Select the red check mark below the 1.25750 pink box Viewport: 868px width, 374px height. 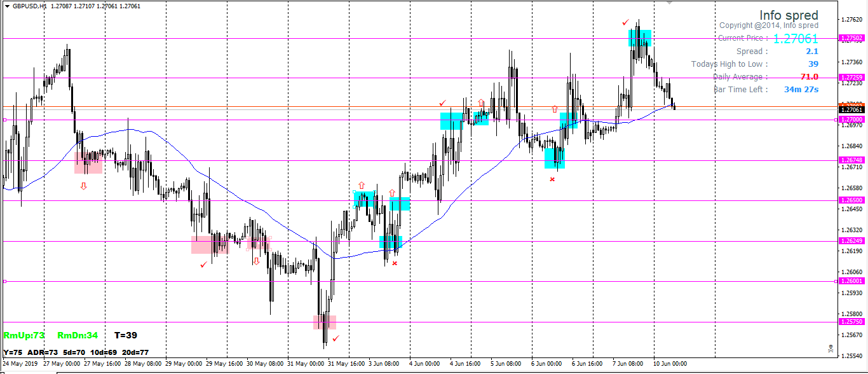[336, 338]
